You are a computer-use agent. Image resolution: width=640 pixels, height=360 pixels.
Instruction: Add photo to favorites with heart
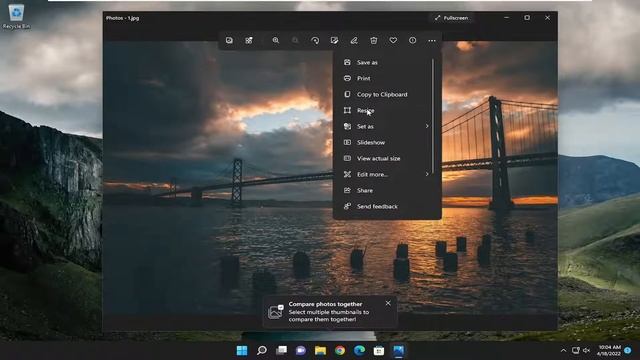point(393,40)
